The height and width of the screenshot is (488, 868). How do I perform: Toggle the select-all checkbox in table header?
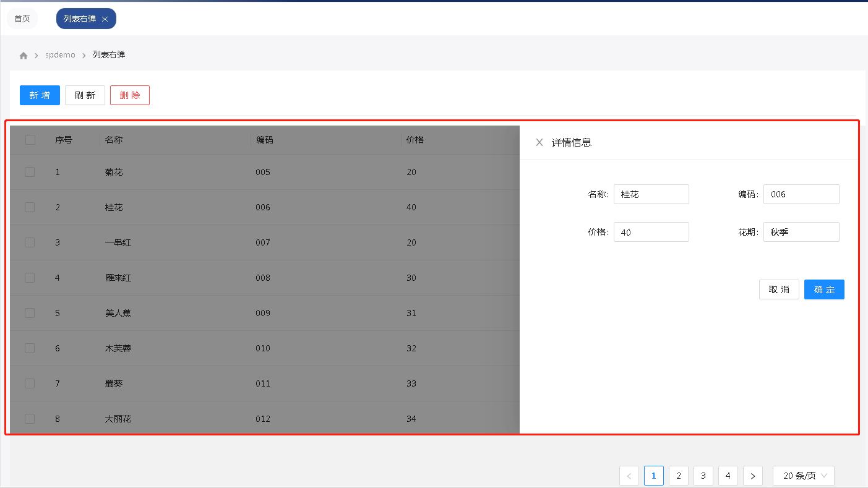click(x=30, y=140)
